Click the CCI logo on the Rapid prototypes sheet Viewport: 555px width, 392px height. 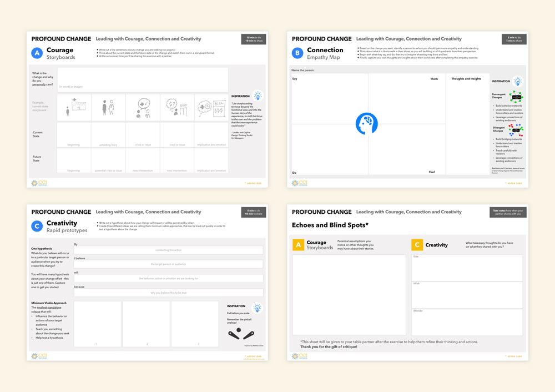pos(39,356)
